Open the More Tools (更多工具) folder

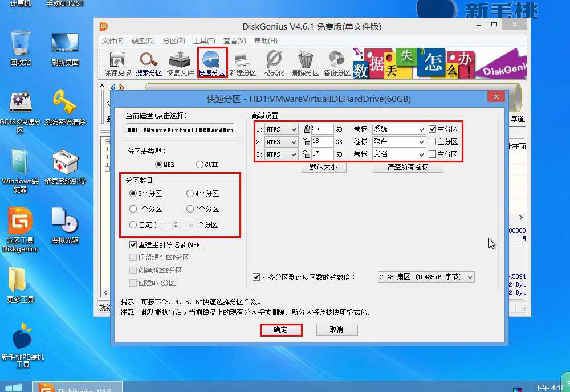(x=21, y=285)
